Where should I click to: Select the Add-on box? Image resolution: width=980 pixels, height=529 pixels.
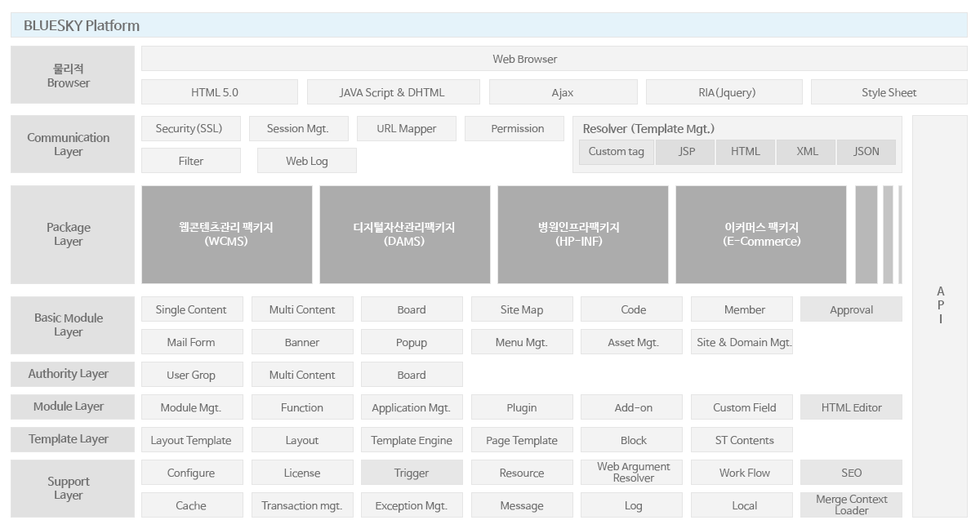[631, 407]
